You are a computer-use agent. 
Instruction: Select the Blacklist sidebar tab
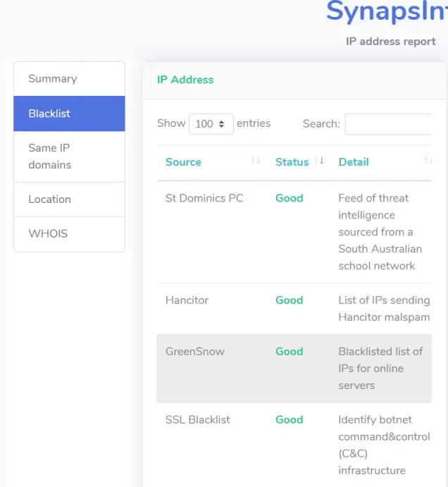(69, 113)
